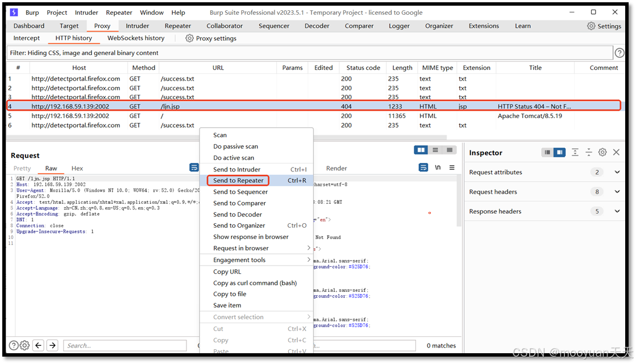This screenshot has width=636, height=364.
Task: Switch to side-by-side layout view
Action: 421,150
